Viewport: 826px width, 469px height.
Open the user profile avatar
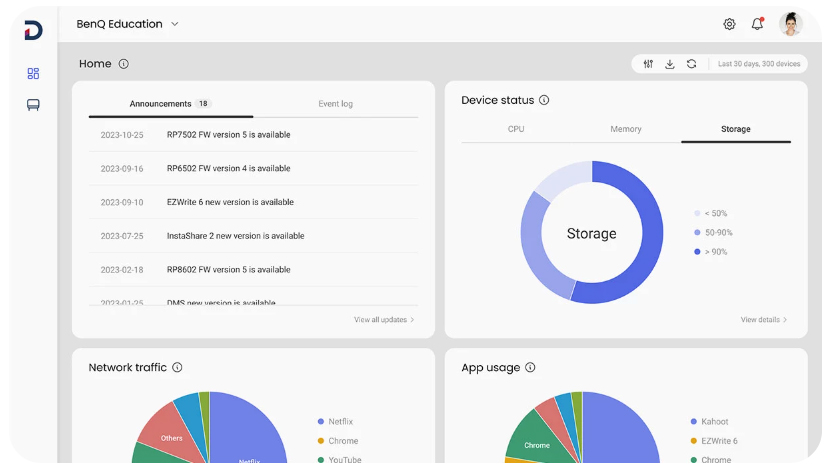pyautogui.click(x=791, y=24)
